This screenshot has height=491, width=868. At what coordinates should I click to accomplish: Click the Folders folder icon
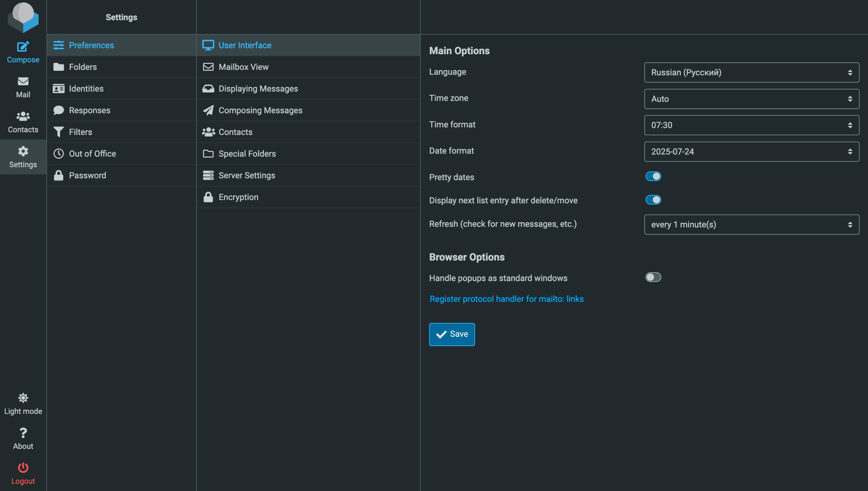pyautogui.click(x=59, y=67)
